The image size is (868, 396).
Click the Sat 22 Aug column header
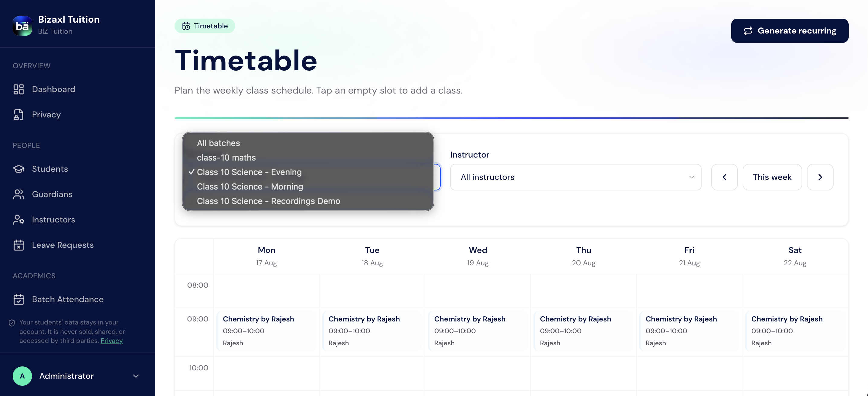(x=795, y=256)
